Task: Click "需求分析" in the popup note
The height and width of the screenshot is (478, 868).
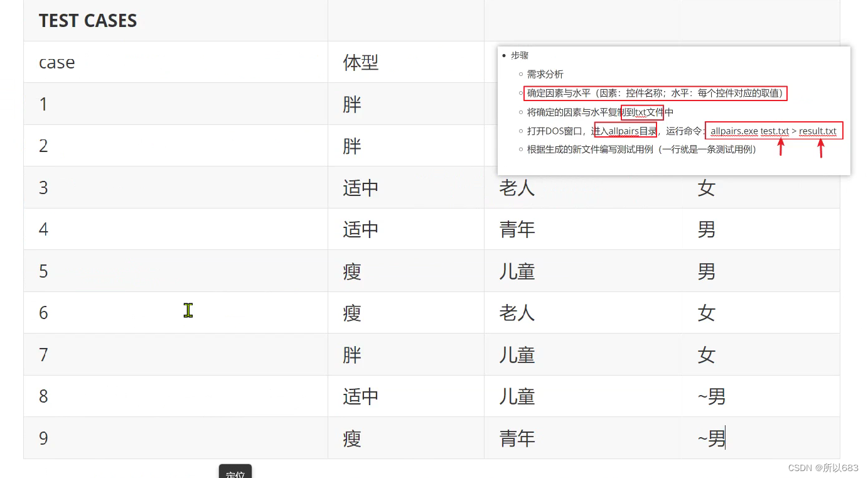Action: [545, 74]
